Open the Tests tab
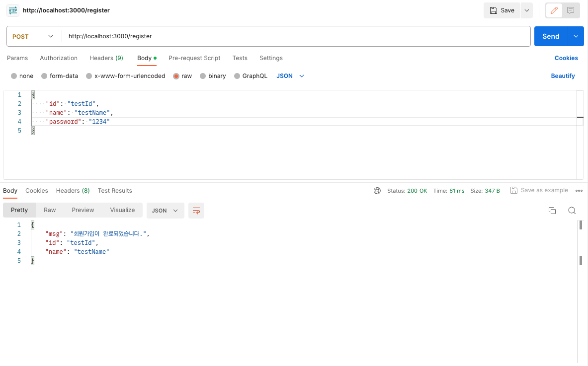This screenshot has height=366, width=588. coord(240,58)
